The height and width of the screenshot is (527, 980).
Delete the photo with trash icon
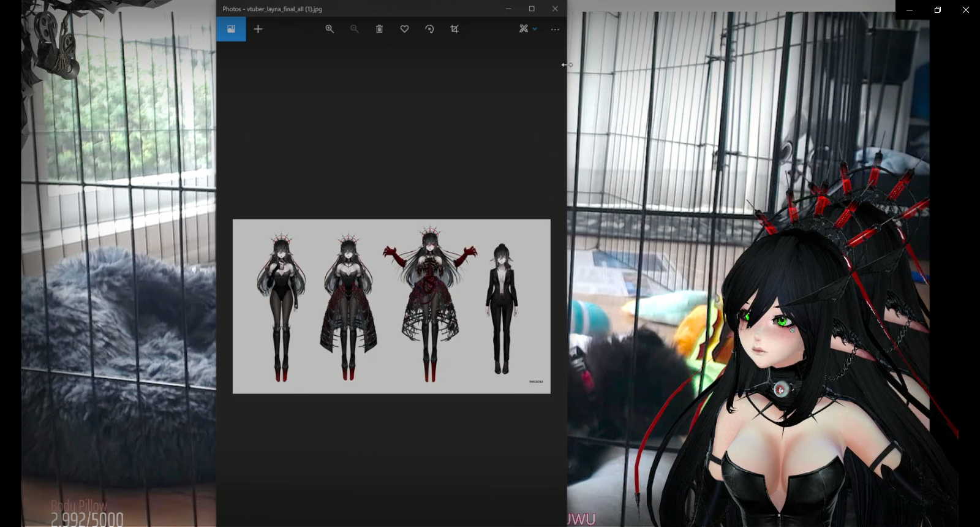[379, 29]
